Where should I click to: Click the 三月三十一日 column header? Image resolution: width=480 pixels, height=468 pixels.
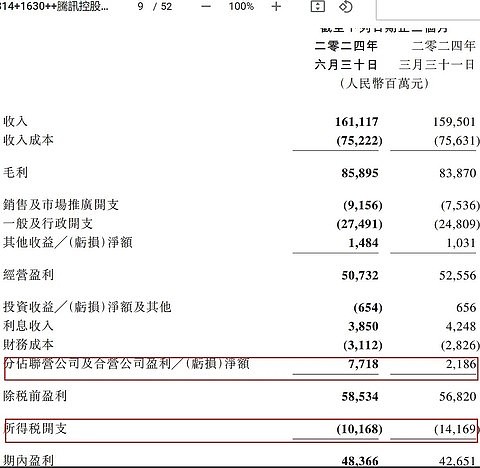pos(437,65)
